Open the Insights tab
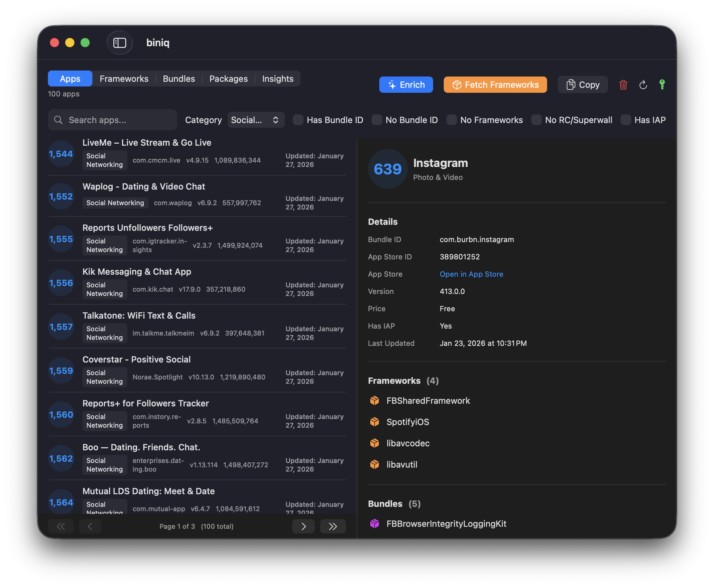This screenshot has width=714, height=588. coord(278,78)
